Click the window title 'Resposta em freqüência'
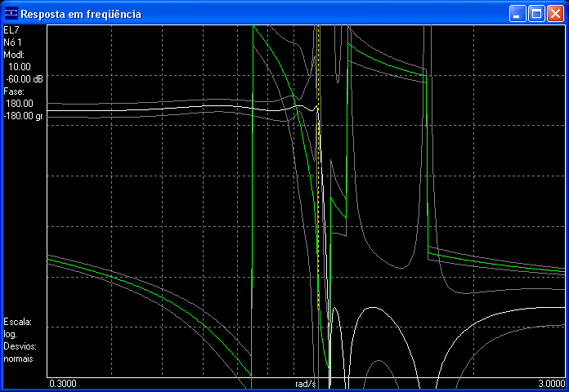 coord(81,14)
